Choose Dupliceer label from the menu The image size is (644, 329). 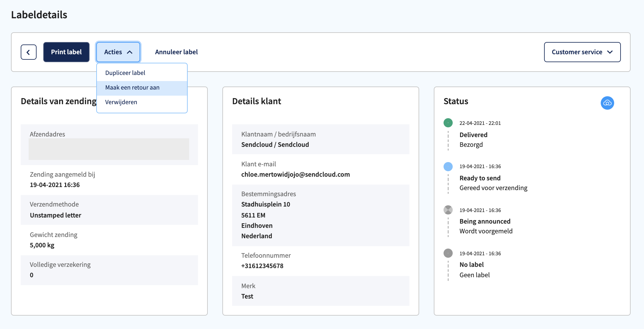pyautogui.click(x=142, y=73)
